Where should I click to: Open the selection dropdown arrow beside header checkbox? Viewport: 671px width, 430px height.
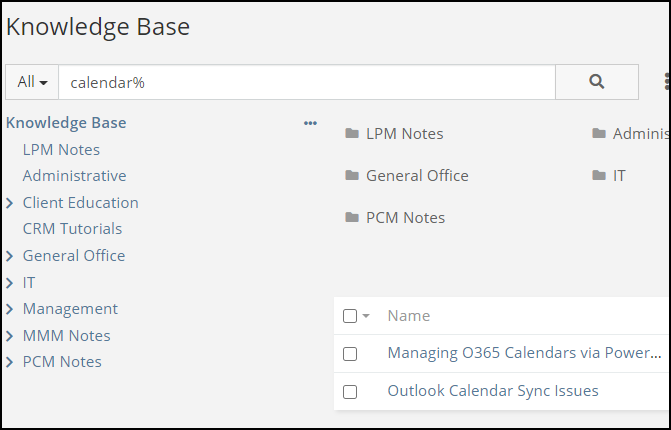[x=366, y=316]
